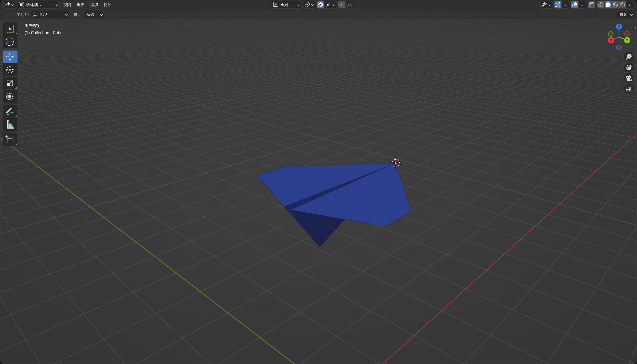This screenshot has height=364, width=637.
Task: Toggle X-ray transparency mode
Action: [591, 5]
